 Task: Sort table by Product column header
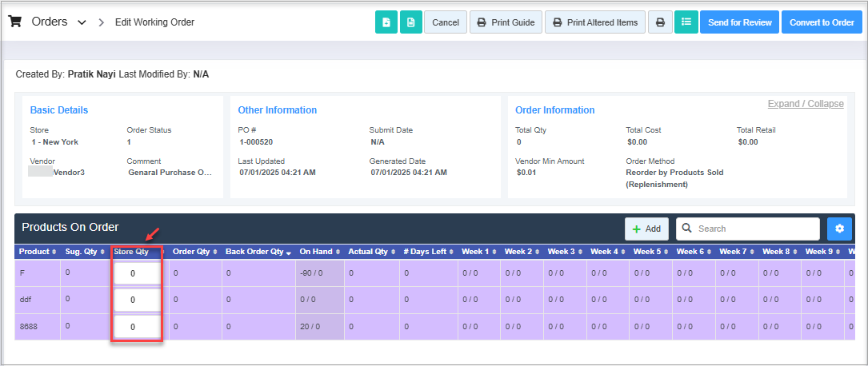37,252
